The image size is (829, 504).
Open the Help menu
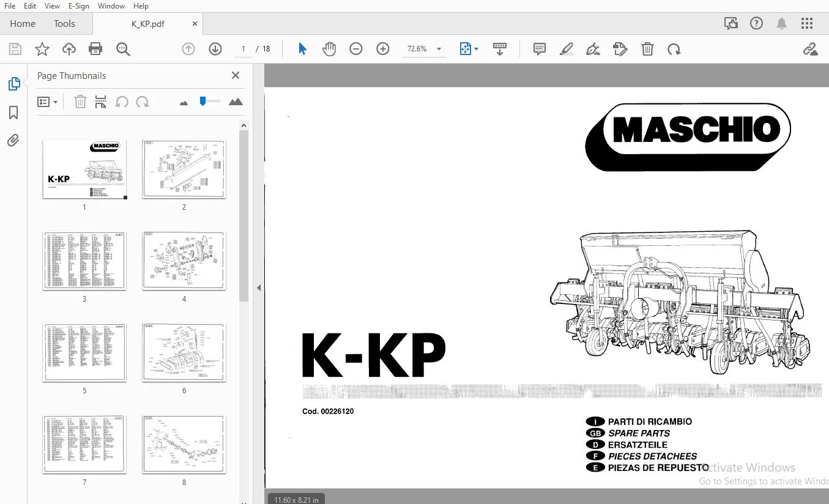141,6
